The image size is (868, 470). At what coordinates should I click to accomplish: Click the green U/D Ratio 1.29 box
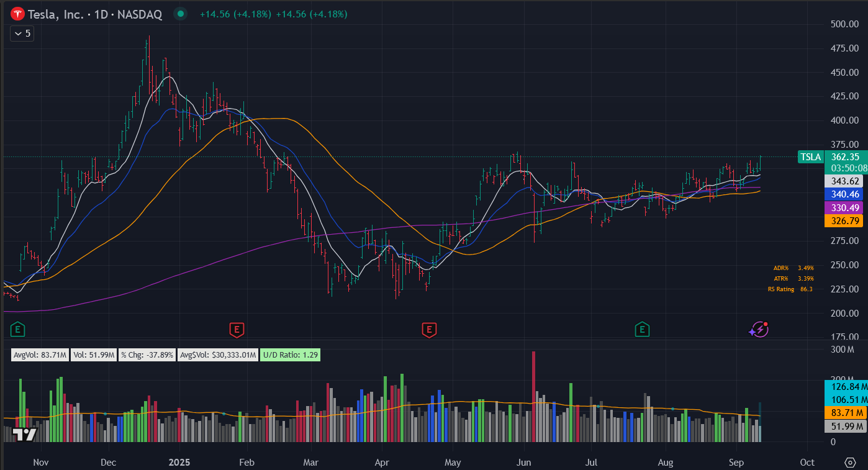pos(290,355)
